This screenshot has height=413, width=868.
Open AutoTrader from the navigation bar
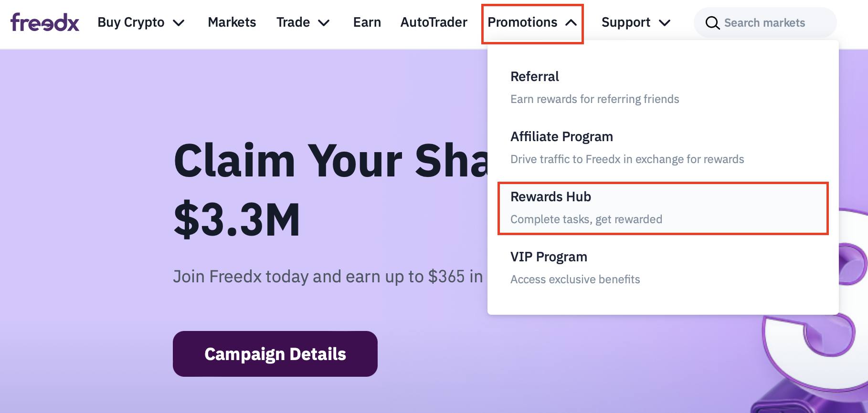tap(434, 22)
